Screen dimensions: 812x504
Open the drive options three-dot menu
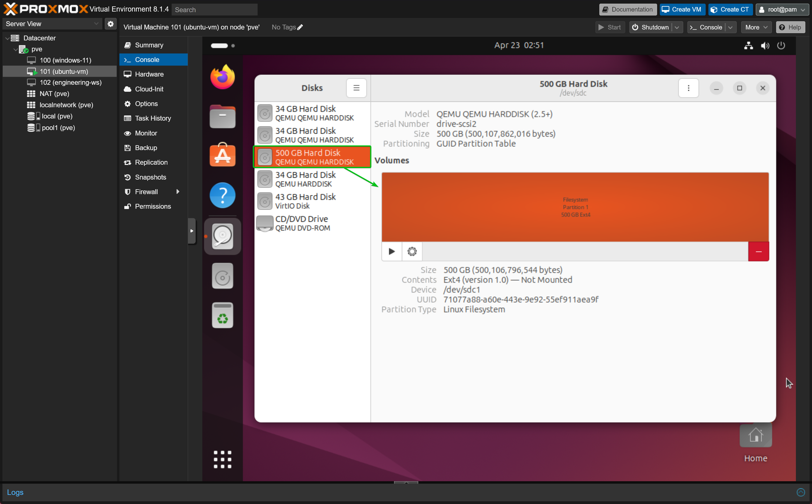[688, 88]
